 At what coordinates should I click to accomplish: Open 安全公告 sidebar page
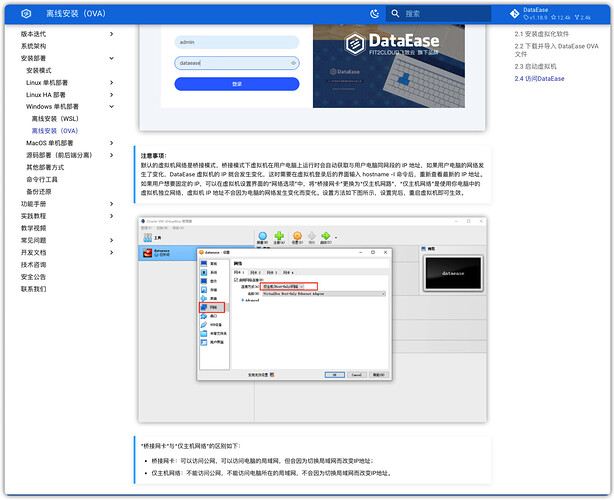(33, 277)
